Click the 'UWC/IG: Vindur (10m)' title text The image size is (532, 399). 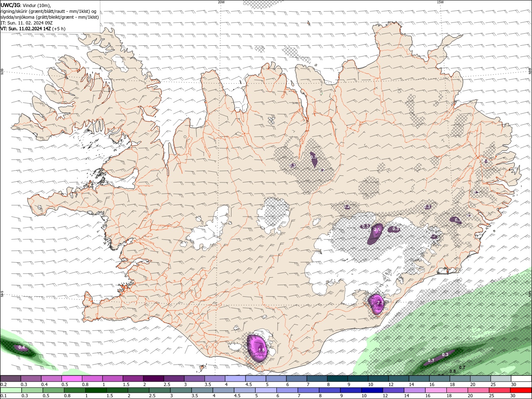(x=26, y=5)
